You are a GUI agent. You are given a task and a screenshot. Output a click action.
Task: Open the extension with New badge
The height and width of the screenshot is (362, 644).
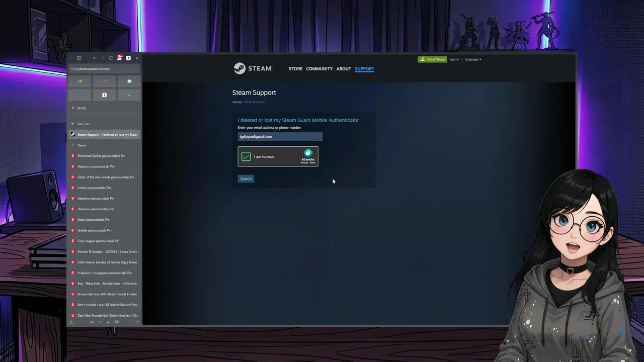[x=120, y=58]
